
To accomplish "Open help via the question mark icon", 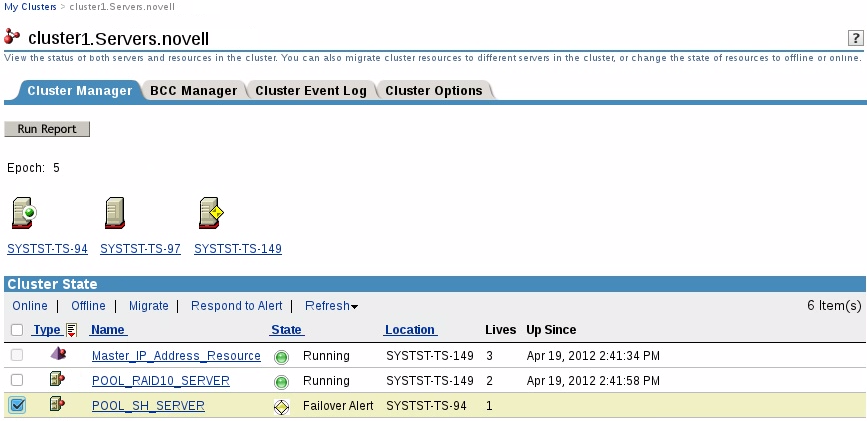I will (x=854, y=38).
